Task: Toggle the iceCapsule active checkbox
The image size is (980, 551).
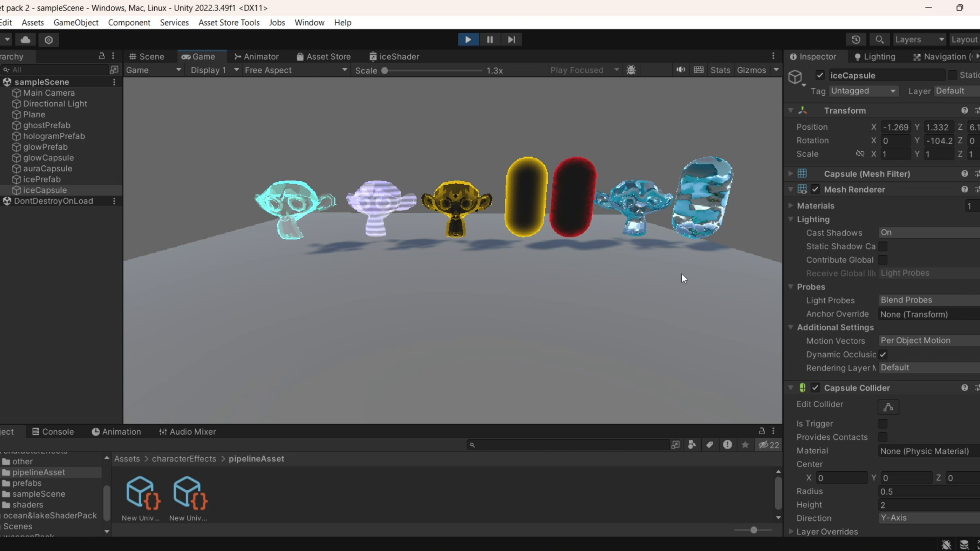Action: click(x=820, y=75)
